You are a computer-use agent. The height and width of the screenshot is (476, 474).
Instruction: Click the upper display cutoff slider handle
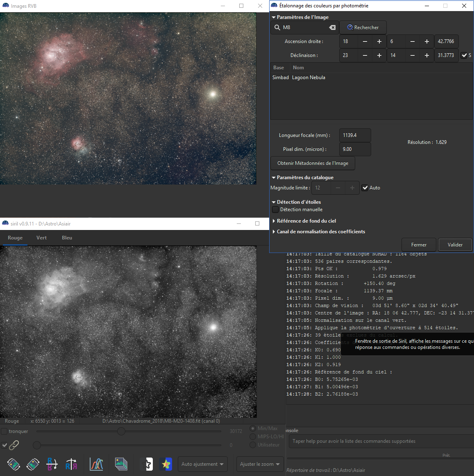tap(121, 431)
